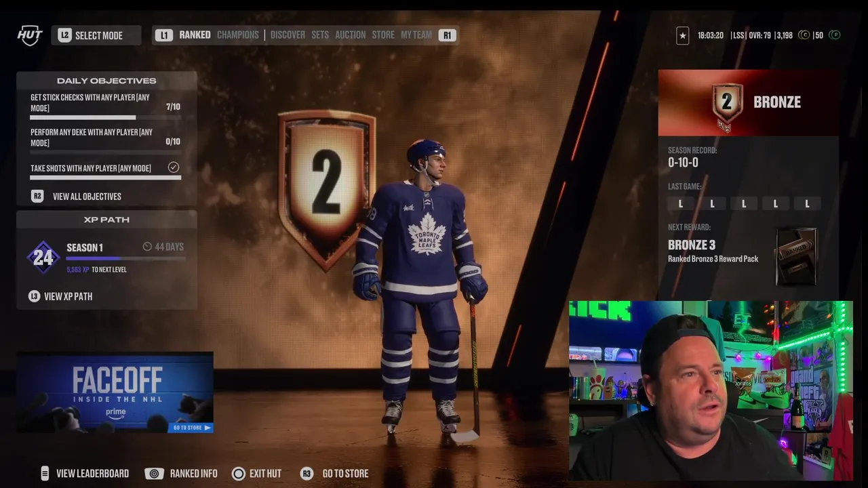Switch to the Store tab

[383, 35]
